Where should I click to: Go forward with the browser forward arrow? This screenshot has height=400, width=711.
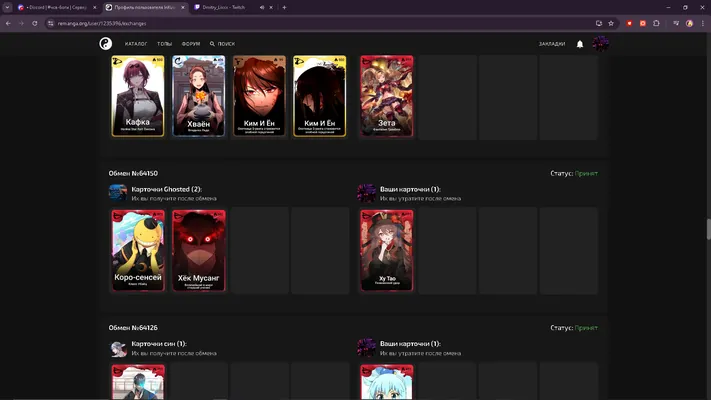(21, 23)
